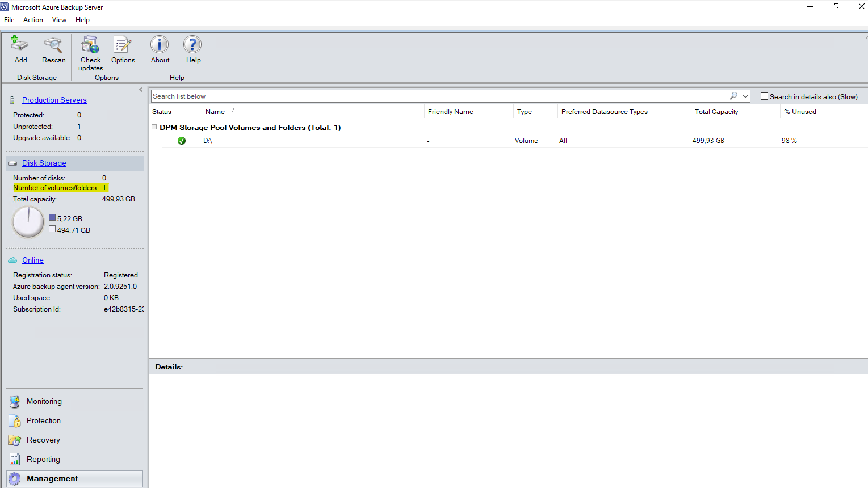Click the search magnifier icon
Image resolution: width=868 pixels, height=488 pixels.
(733, 96)
